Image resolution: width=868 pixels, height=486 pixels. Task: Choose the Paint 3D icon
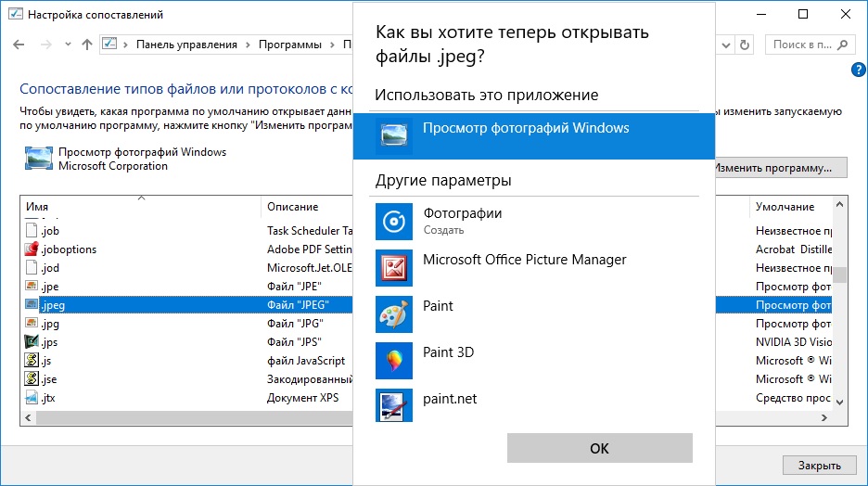click(393, 361)
